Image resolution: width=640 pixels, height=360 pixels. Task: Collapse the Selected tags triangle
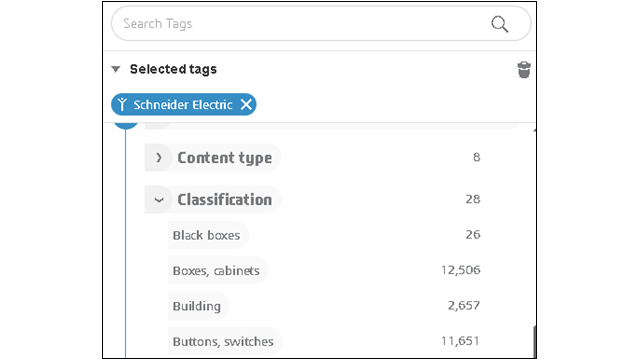tap(116, 69)
